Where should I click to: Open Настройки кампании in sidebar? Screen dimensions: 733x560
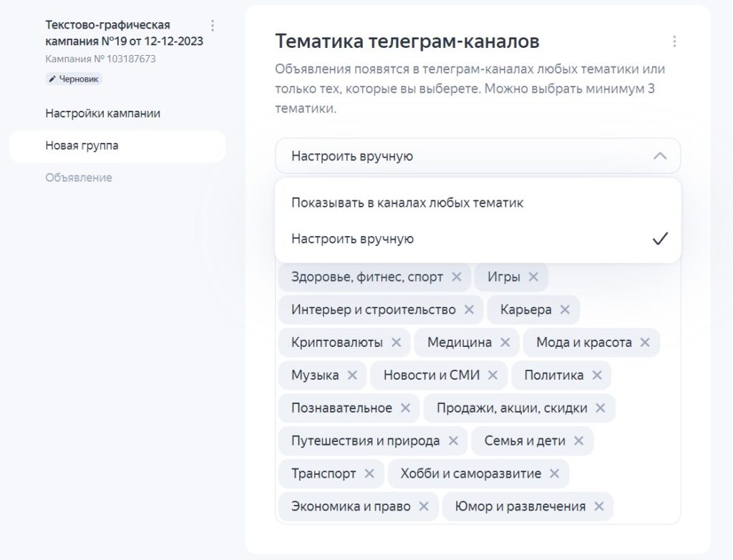pos(103,113)
